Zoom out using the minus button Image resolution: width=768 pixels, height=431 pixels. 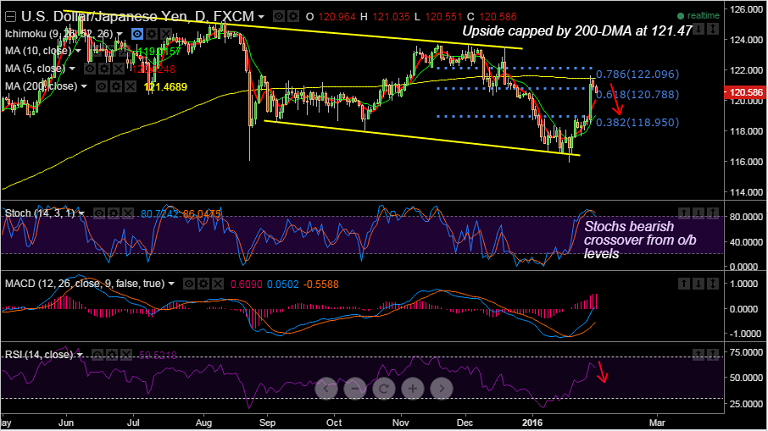[355, 389]
